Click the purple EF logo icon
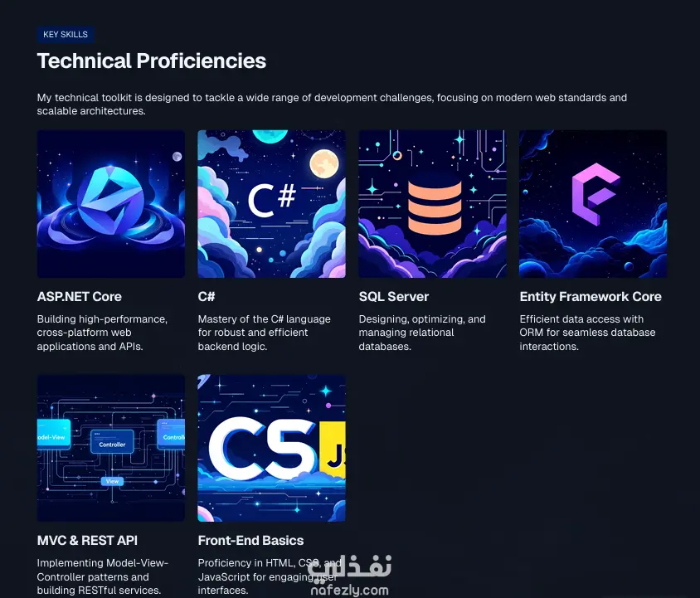This screenshot has height=598, width=700. click(x=595, y=194)
